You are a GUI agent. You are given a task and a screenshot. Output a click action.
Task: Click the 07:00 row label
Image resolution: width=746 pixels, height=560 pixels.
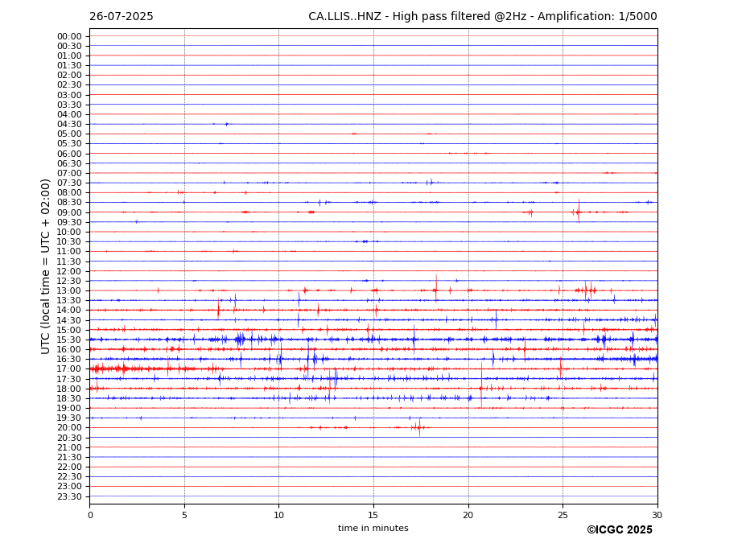pos(69,173)
